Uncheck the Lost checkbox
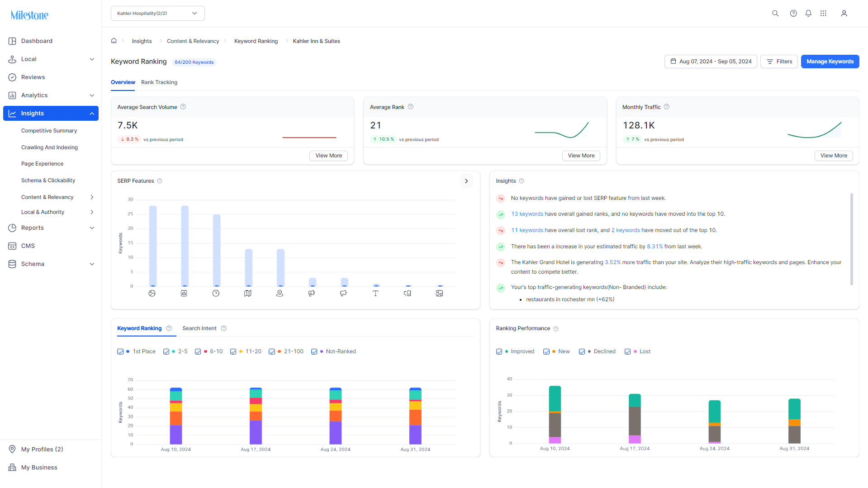This screenshot has width=868, height=488. point(628,352)
